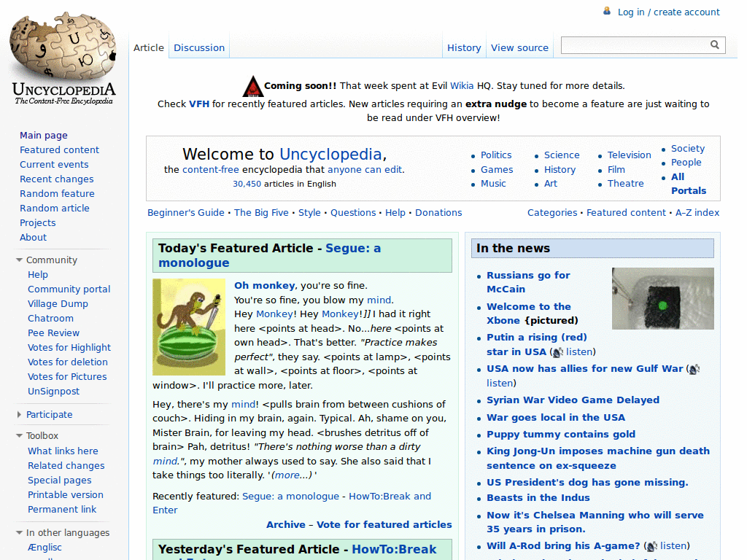Open Russians go for McCain headline
This screenshot has height=560, width=747.
click(528, 282)
